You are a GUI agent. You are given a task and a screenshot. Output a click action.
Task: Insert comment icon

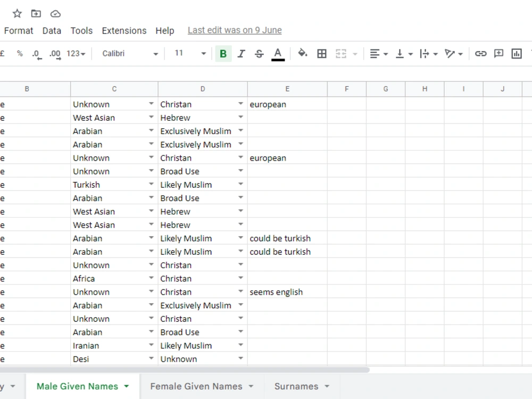click(498, 54)
